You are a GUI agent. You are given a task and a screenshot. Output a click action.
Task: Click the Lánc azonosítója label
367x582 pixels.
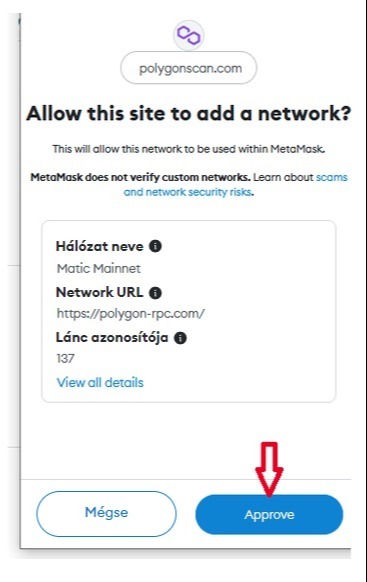[x=112, y=337]
